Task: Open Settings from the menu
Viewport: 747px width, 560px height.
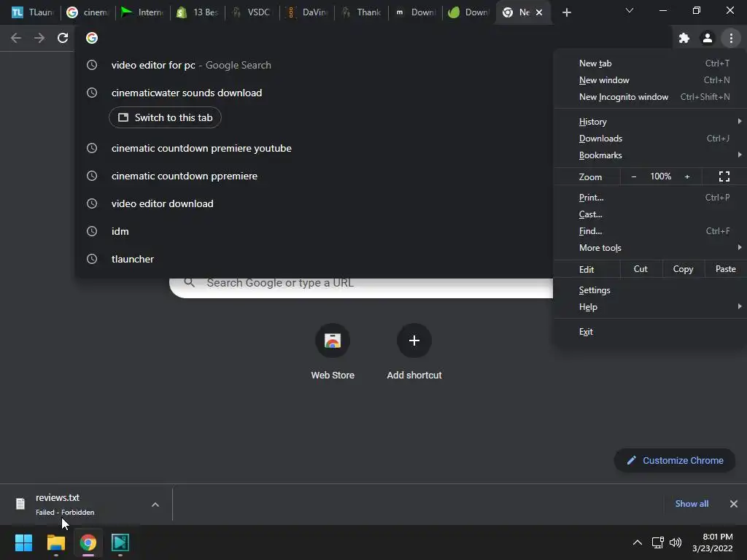Action: [x=650, y=290]
